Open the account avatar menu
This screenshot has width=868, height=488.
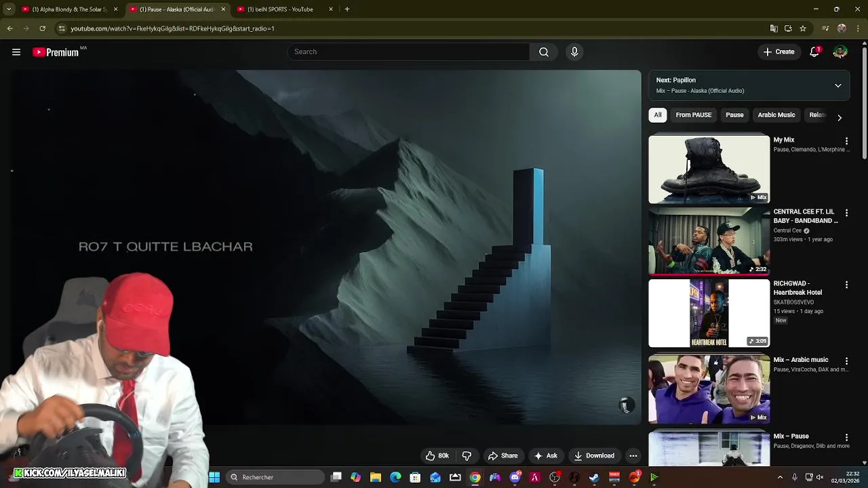click(840, 52)
